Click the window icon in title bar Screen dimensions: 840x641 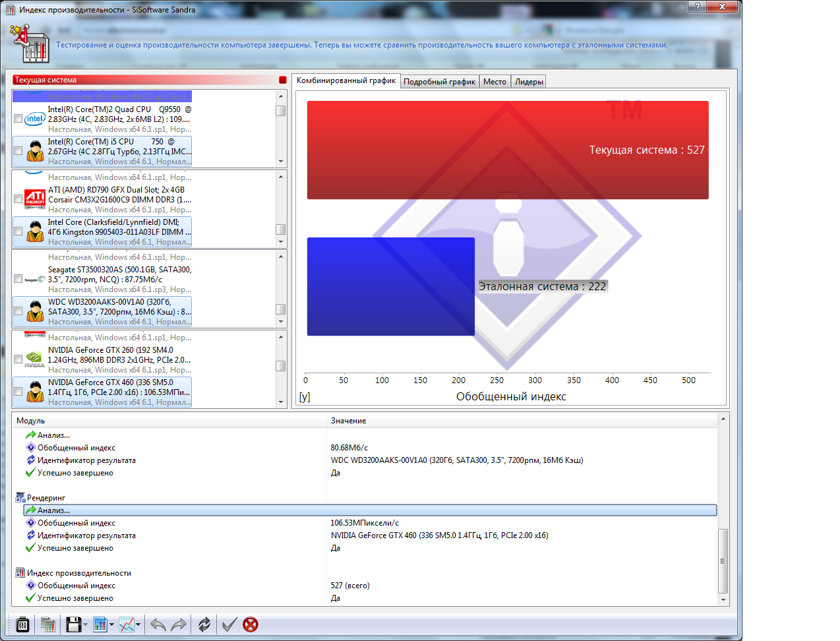(x=10, y=10)
